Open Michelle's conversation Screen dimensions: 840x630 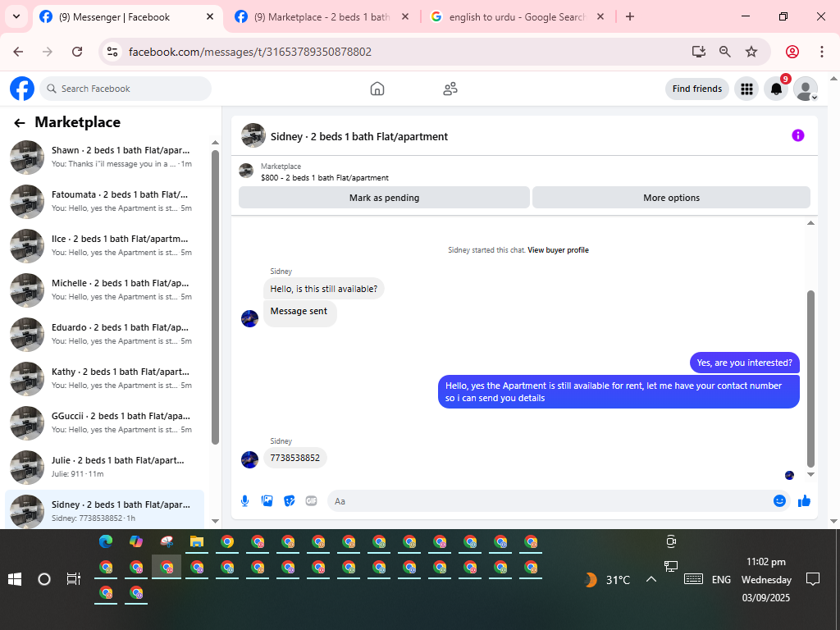coord(104,290)
